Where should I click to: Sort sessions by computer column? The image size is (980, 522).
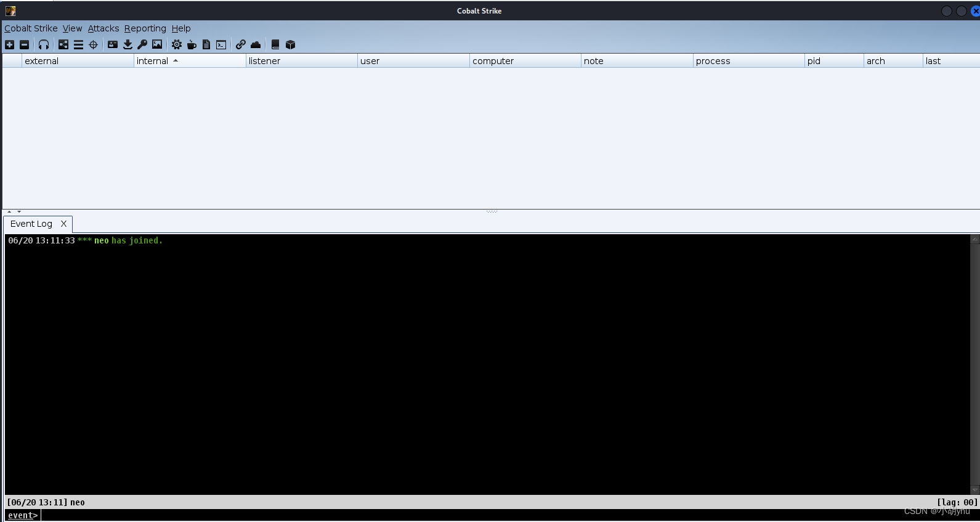click(525, 61)
